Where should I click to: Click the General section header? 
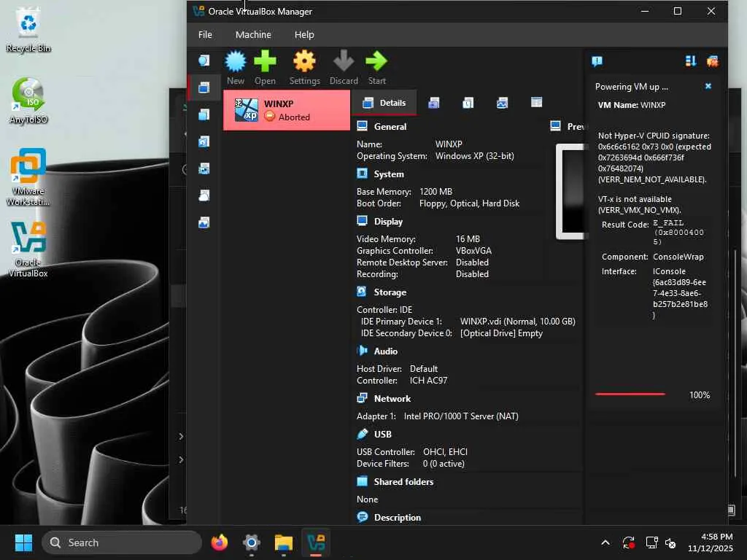point(390,127)
